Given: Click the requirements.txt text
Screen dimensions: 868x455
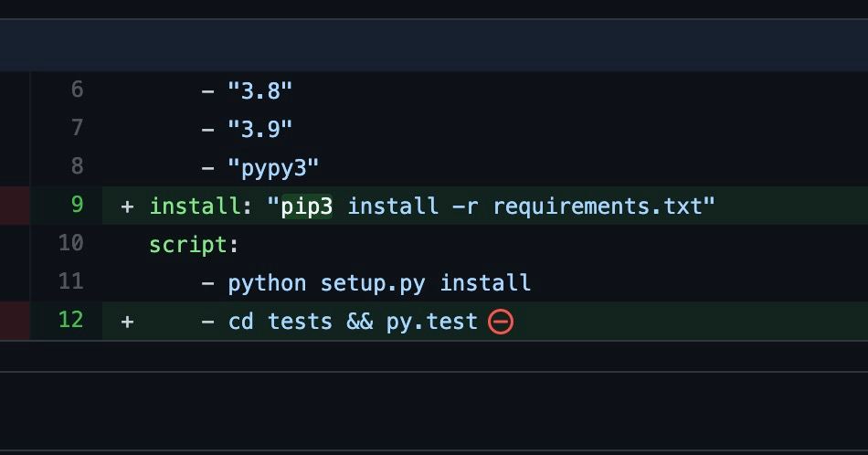Looking at the screenshot, I should coord(598,206).
